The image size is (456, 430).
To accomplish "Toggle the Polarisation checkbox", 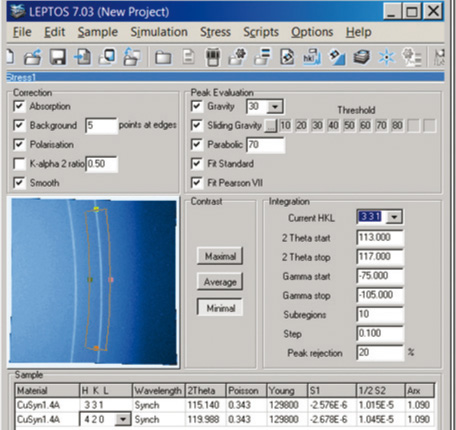I will (x=19, y=144).
